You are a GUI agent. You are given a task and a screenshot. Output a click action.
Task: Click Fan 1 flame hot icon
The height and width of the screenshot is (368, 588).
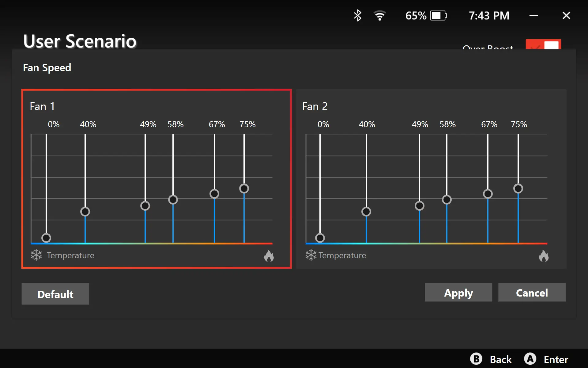(269, 256)
